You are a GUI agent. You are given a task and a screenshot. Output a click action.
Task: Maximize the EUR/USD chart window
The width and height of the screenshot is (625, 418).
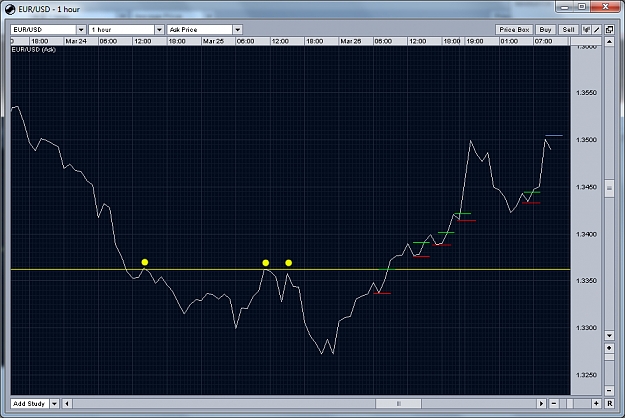point(582,7)
